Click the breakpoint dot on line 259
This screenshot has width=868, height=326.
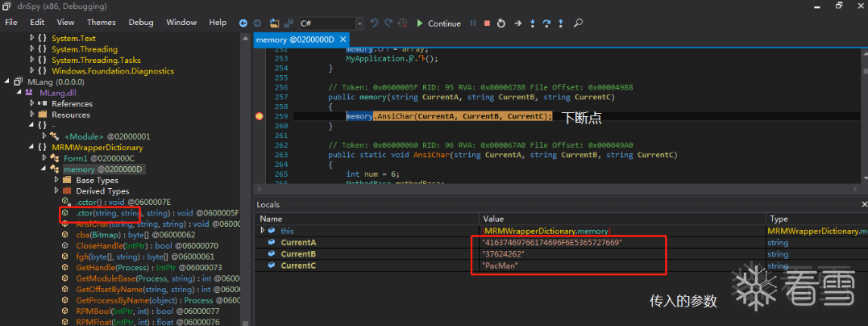[259, 116]
